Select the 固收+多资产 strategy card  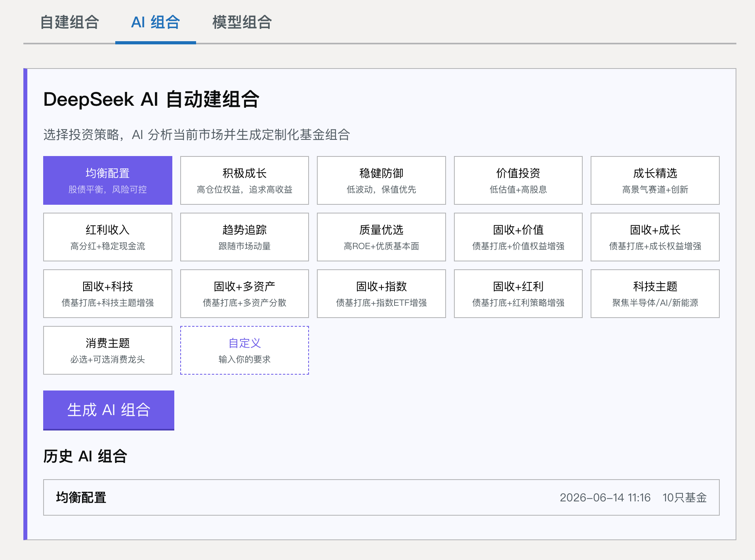pyautogui.click(x=244, y=294)
